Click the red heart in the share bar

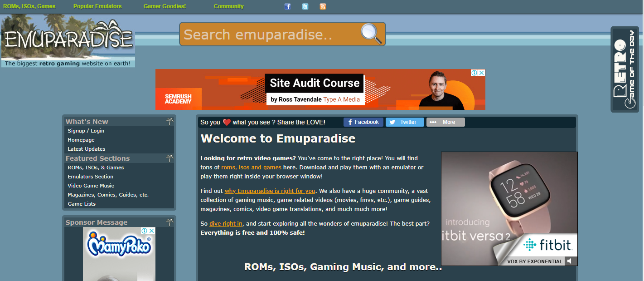(x=228, y=122)
